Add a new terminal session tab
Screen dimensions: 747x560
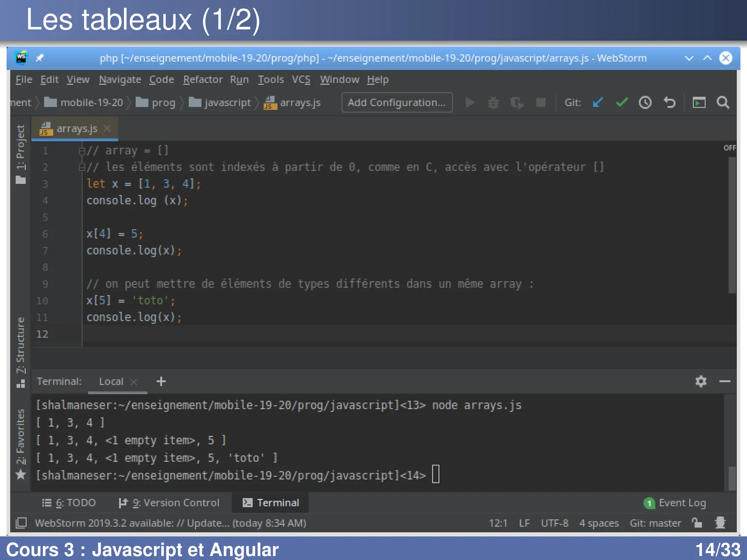pyautogui.click(x=161, y=381)
